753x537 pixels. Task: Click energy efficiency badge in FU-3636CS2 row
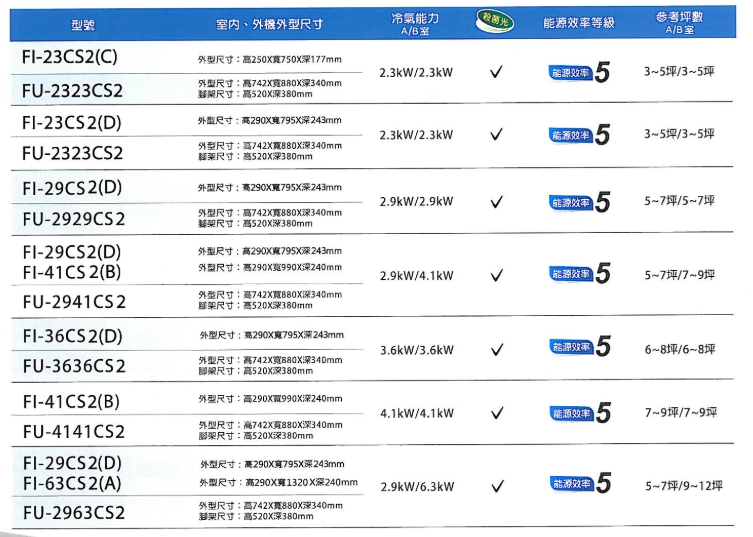[x=579, y=348]
